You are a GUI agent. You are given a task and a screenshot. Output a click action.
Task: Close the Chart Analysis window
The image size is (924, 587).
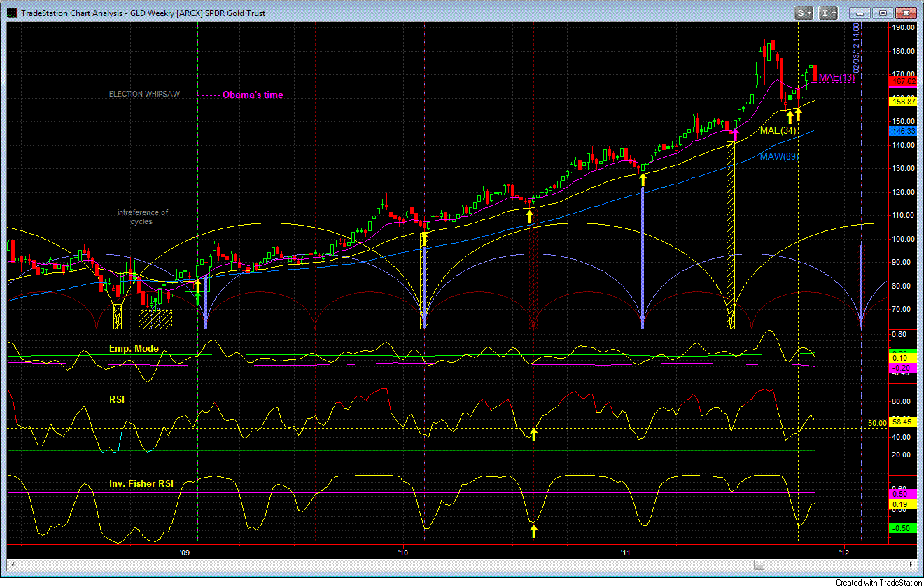click(906, 13)
